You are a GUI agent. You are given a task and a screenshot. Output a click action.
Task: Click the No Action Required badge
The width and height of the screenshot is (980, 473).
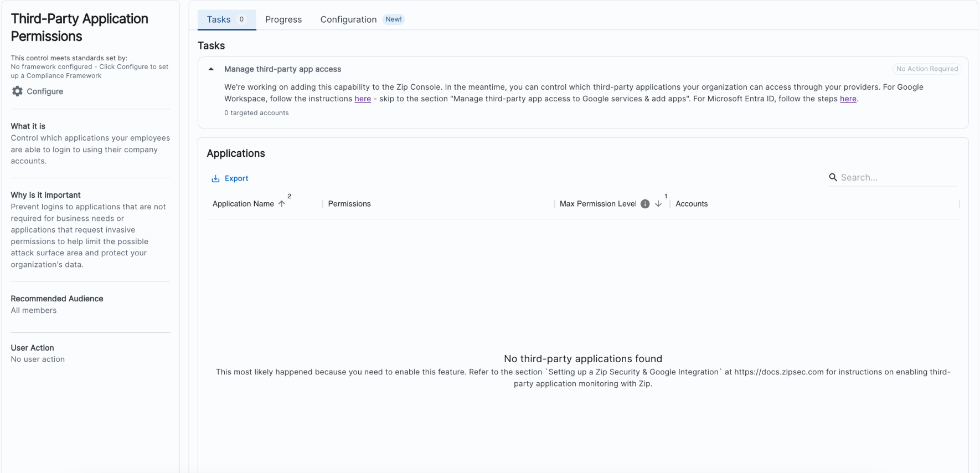point(927,69)
